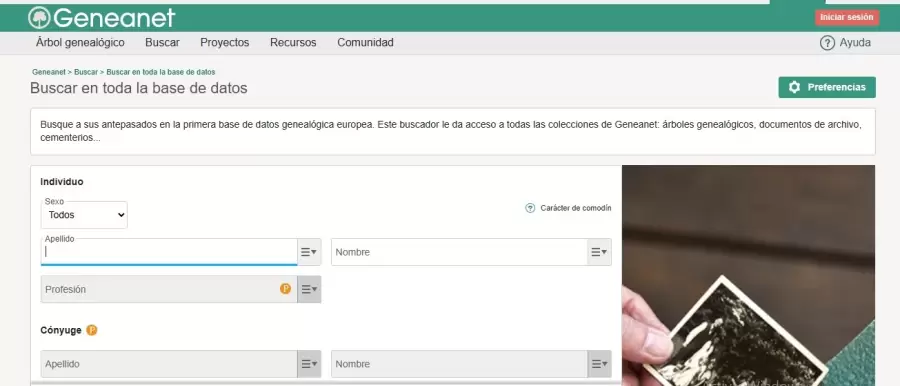Viewport: 900px width, 386px height.
Task: Click the old photograph image
Action: 748,276
